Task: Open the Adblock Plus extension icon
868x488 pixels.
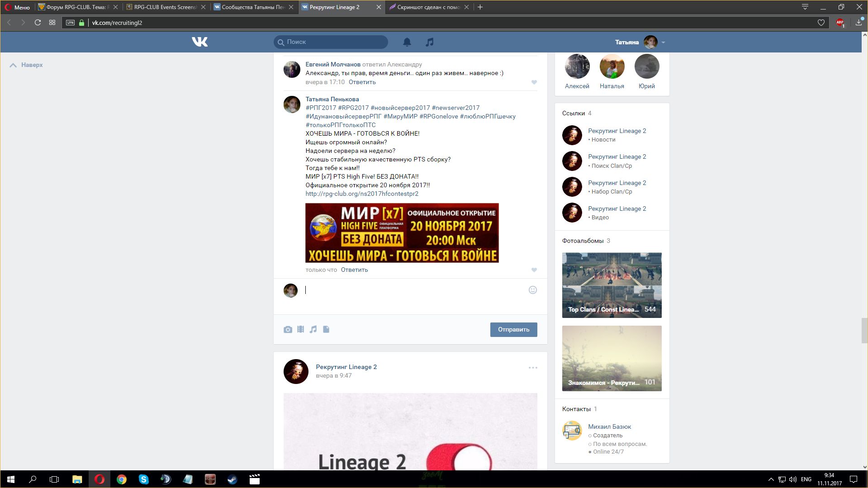Action: pos(840,23)
